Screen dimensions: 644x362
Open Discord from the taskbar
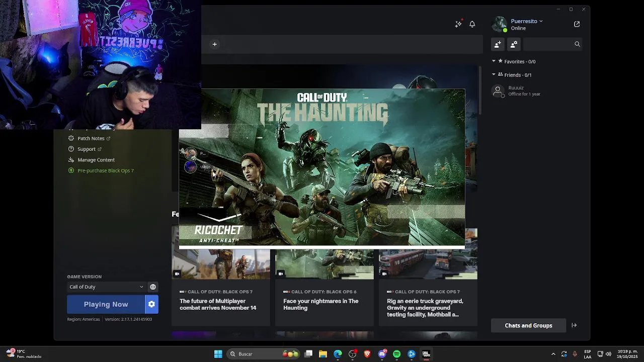(x=382, y=354)
